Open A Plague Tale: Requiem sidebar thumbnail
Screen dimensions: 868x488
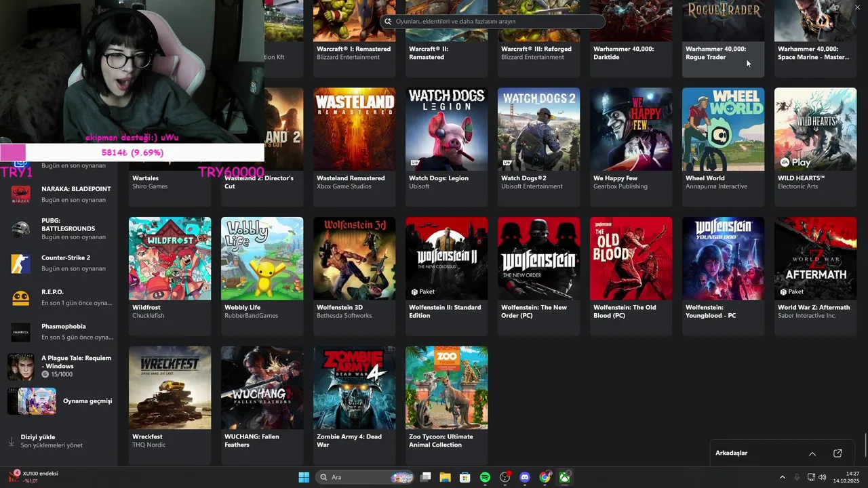[x=20, y=367]
